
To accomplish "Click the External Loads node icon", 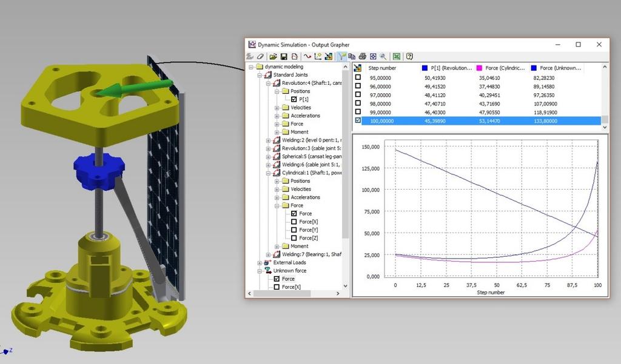I will point(267,262).
